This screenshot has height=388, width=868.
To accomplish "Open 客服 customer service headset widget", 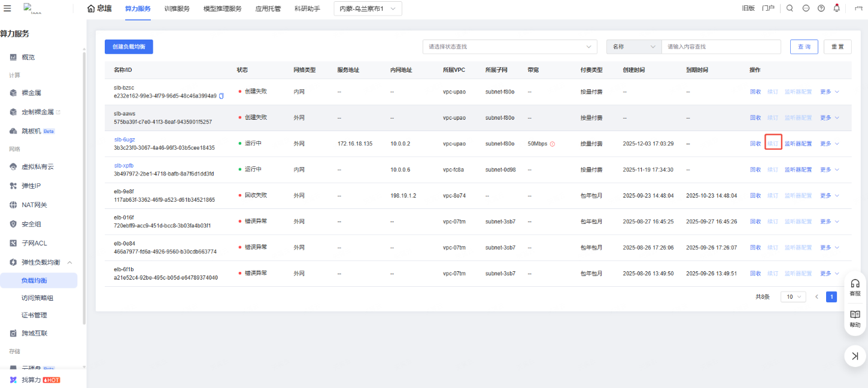I will point(855,287).
